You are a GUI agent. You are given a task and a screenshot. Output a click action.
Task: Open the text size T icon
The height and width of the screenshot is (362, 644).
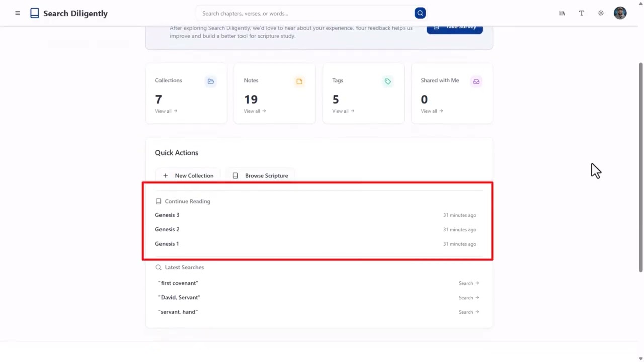tap(581, 13)
